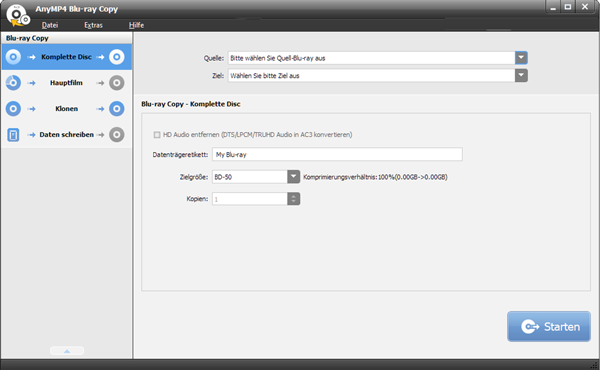The height and width of the screenshot is (370, 600).
Task: Select the Hauptfilm copy mode
Action: point(67,83)
